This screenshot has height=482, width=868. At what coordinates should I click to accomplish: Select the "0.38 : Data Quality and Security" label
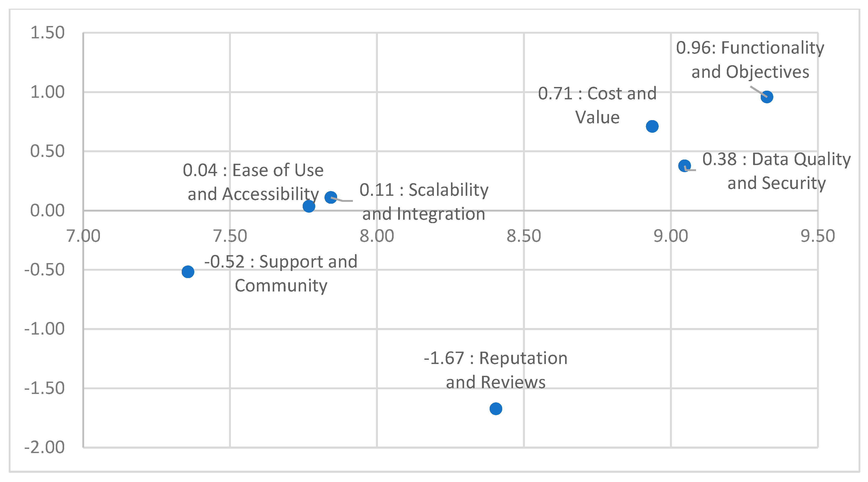pyautogui.click(x=776, y=171)
